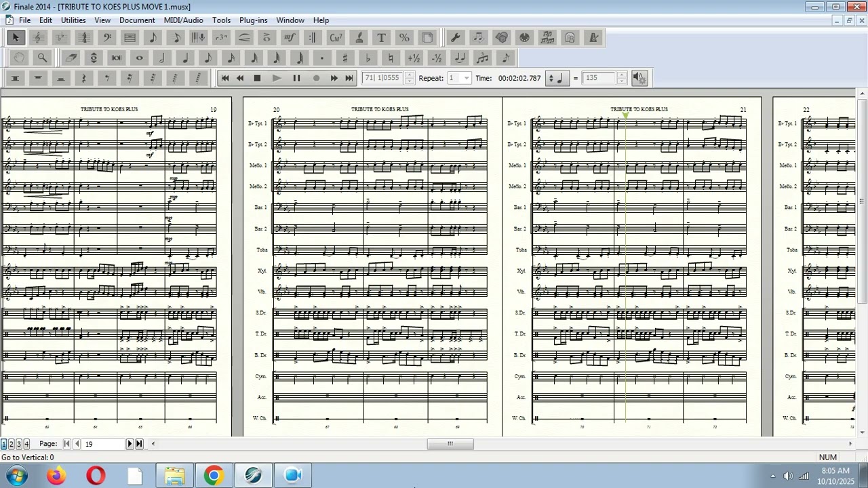Select the Measure tool
Screen dimensions: 868x488
pyautogui.click(x=130, y=37)
